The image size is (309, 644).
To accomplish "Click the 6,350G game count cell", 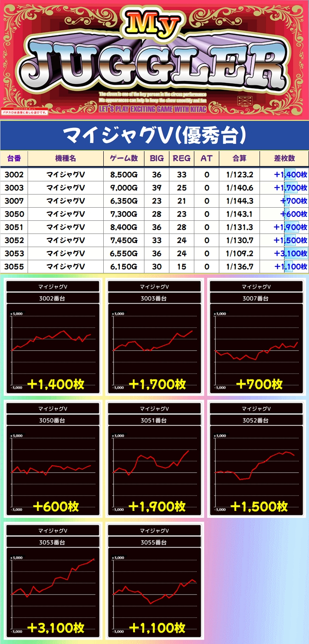I will [x=124, y=201].
